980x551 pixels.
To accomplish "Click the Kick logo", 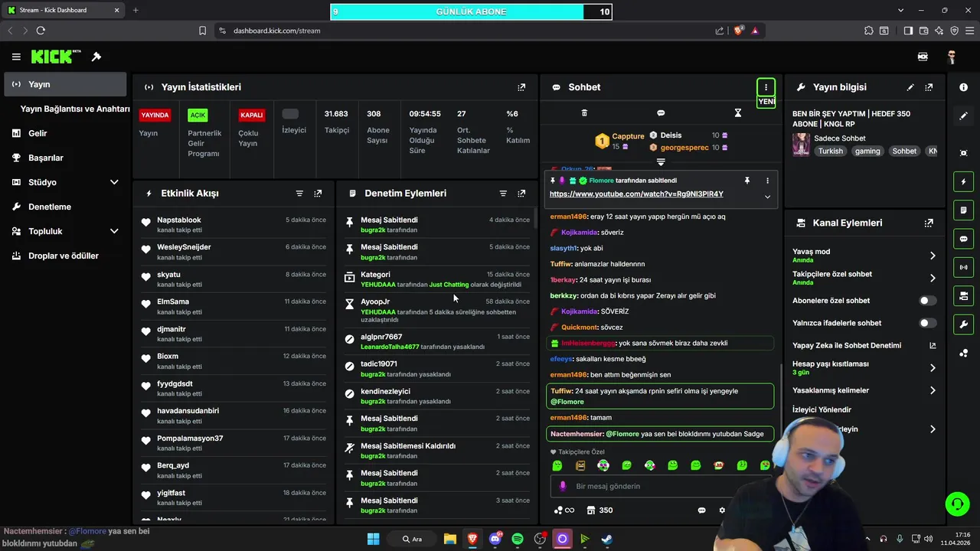I will tap(55, 57).
